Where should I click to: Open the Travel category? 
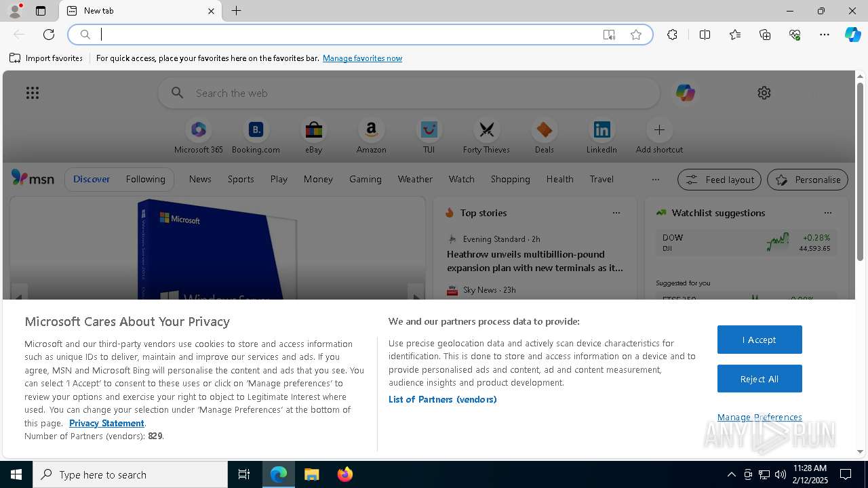(601, 179)
